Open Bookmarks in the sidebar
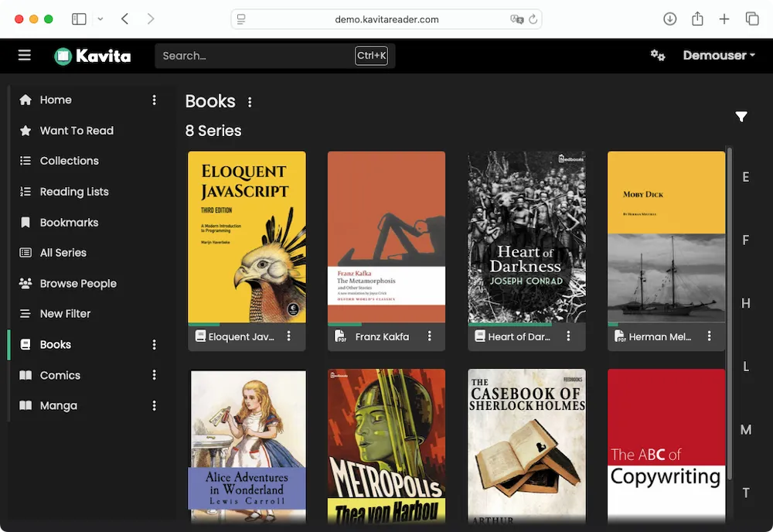This screenshot has height=532, width=773. pyautogui.click(x=70, y=223)
